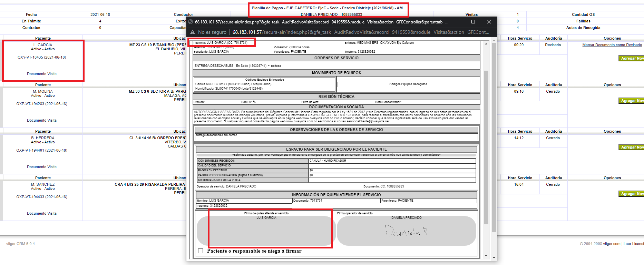Click ORDENES DE SERVICIO section header in receipt

coord(336,58)
